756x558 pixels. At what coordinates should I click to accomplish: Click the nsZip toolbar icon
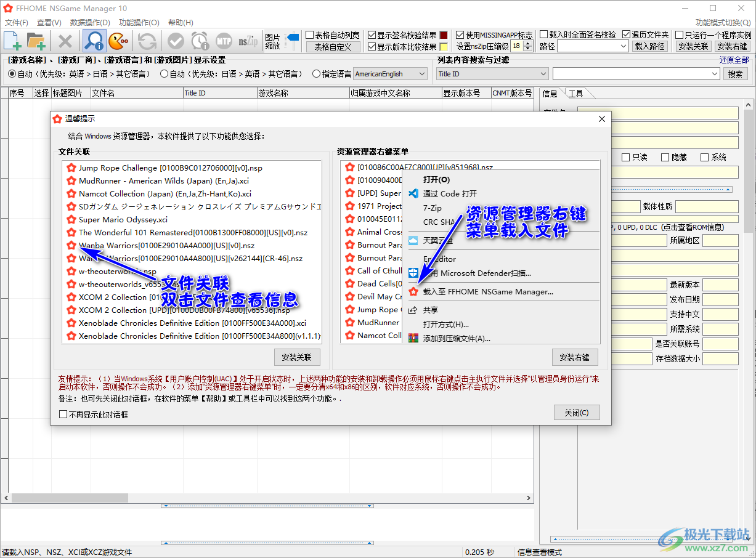coord(248,41)
